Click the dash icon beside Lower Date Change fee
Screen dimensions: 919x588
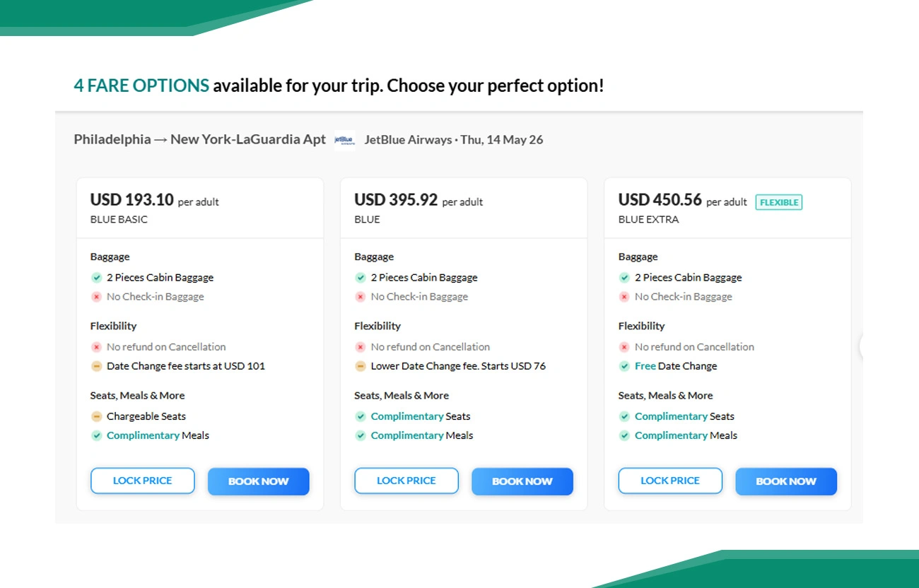(x=361, y=366)
